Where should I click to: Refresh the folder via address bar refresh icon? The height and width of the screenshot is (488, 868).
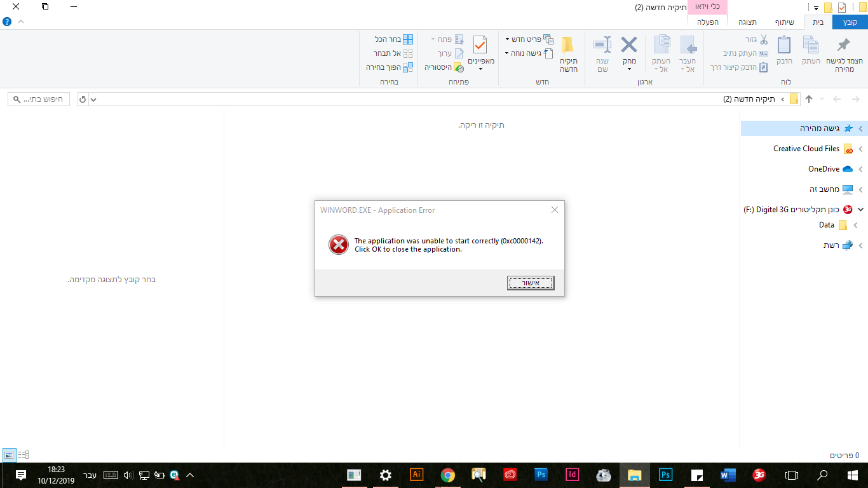pyautogui.click(x=83, y=100)
